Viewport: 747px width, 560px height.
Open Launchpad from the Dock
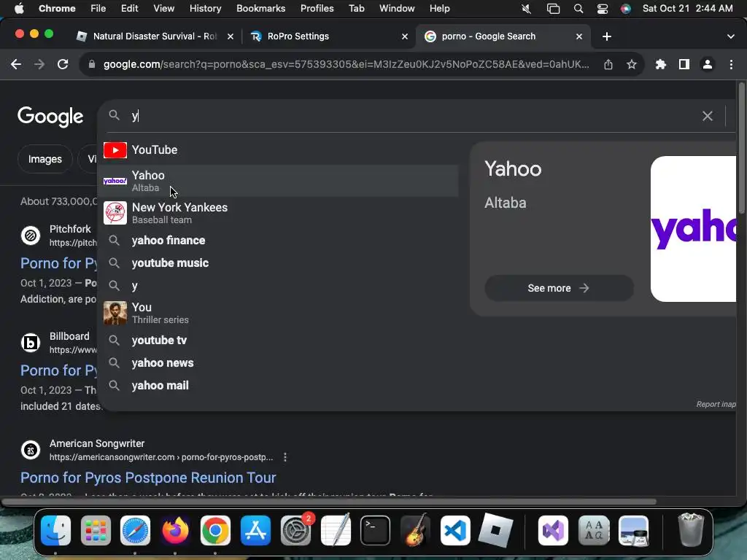[x=96, y=531]
